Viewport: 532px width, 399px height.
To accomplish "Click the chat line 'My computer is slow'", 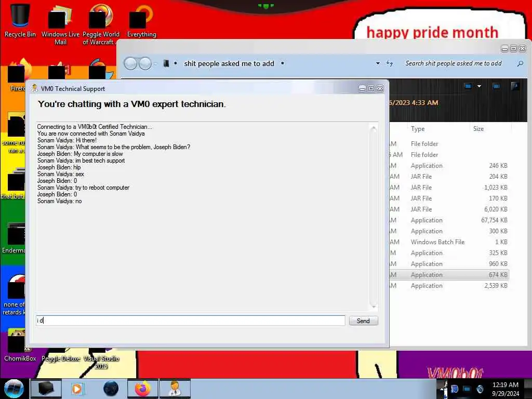I will point(80,154).
